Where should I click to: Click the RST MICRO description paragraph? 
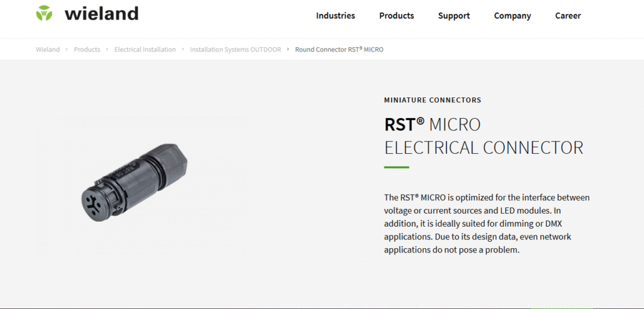click(487, 224)
